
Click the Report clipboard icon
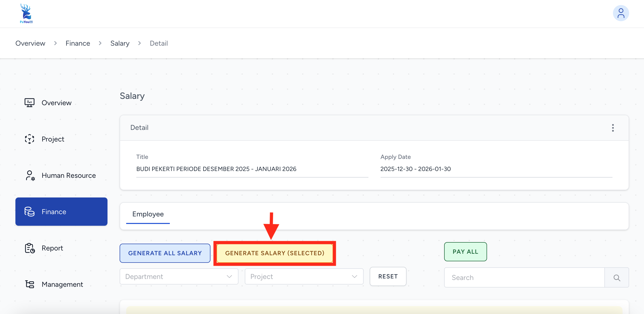tap(30, 248)
